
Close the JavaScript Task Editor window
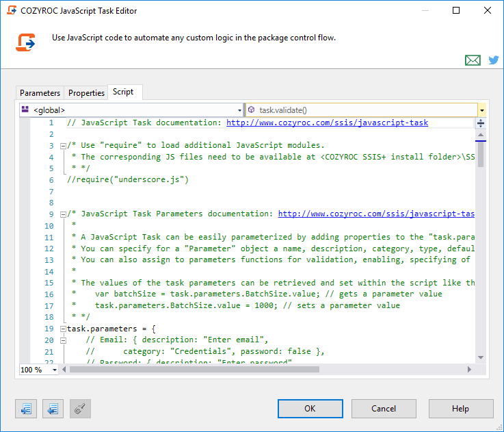[x=488, y=11]
